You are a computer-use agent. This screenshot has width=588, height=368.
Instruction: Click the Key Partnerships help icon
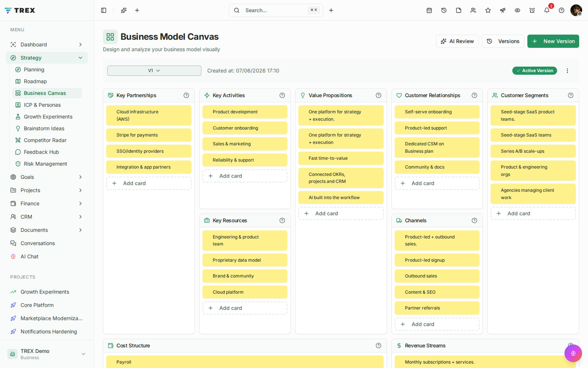(x=186, y=95)
